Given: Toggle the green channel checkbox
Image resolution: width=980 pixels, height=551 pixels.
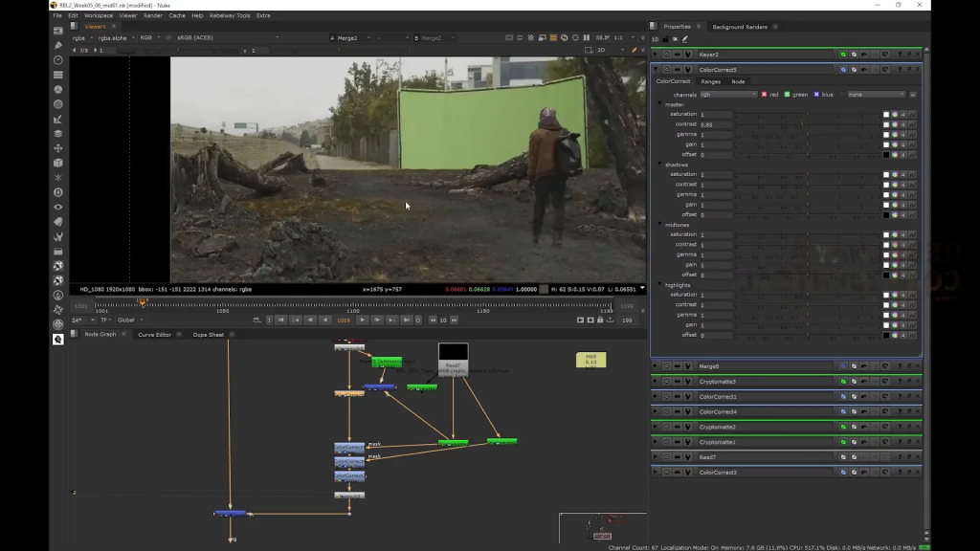Looking at the screenshot, I should click(787, 95).
